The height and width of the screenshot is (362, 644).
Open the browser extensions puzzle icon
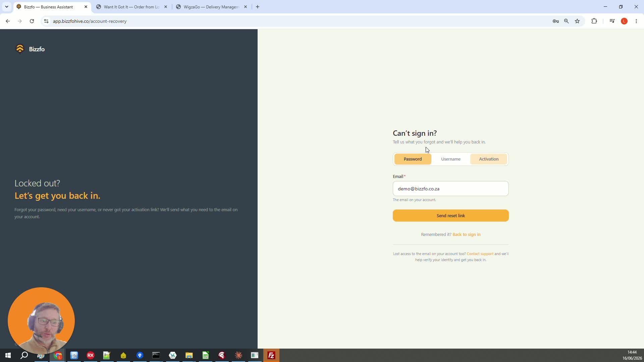tap(594, 21)
